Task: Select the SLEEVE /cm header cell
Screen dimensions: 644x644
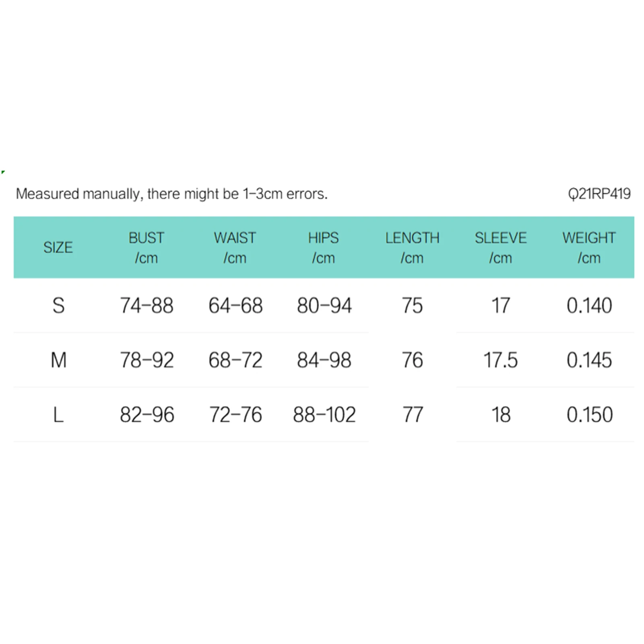Action: (x=501, y=248)
